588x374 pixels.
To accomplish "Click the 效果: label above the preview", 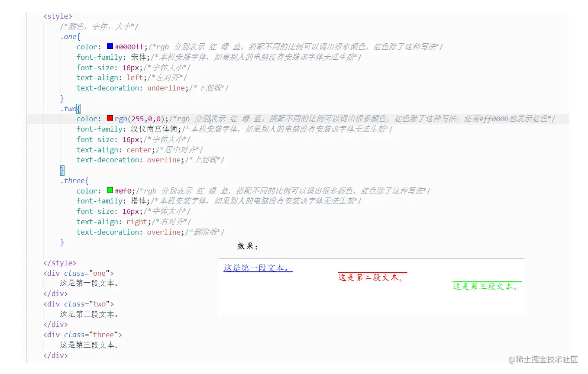I will click(248, 246).
